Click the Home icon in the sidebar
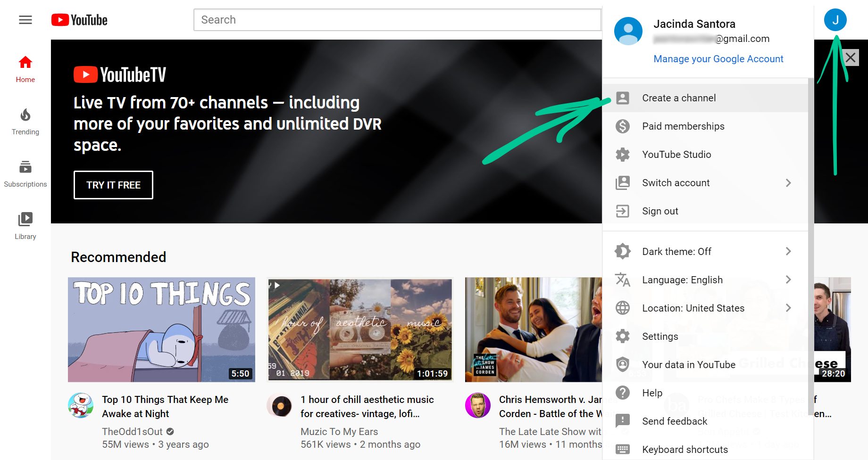 tap(25, 62)
